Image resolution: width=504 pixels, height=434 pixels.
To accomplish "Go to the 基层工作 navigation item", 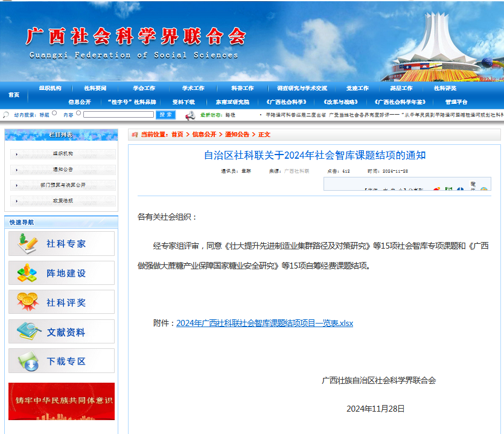I will [x=401, y=88].
